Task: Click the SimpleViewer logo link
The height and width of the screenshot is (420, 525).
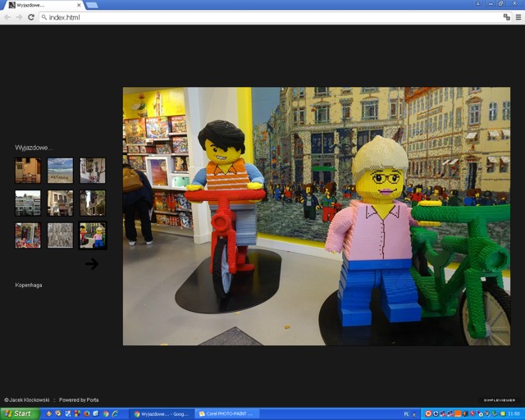Action: click(500, 399)
